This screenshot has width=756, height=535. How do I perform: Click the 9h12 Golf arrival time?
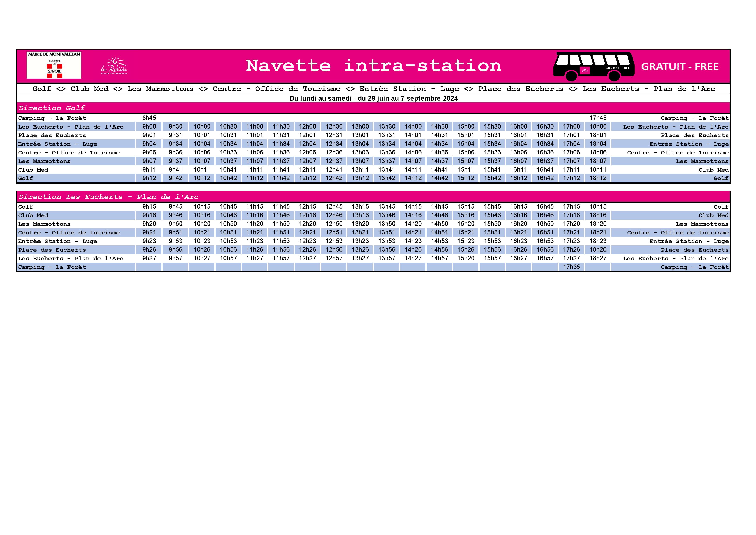(x=149, y=178)
